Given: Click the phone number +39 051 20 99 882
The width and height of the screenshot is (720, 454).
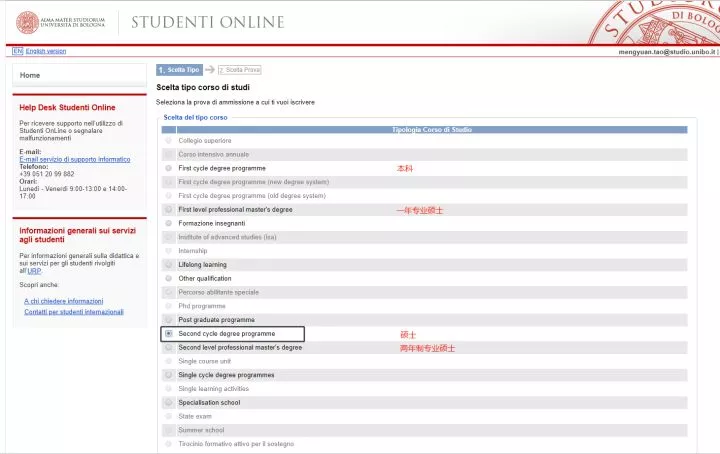Looking at the screenshot, I should click(x=47, y=174).
